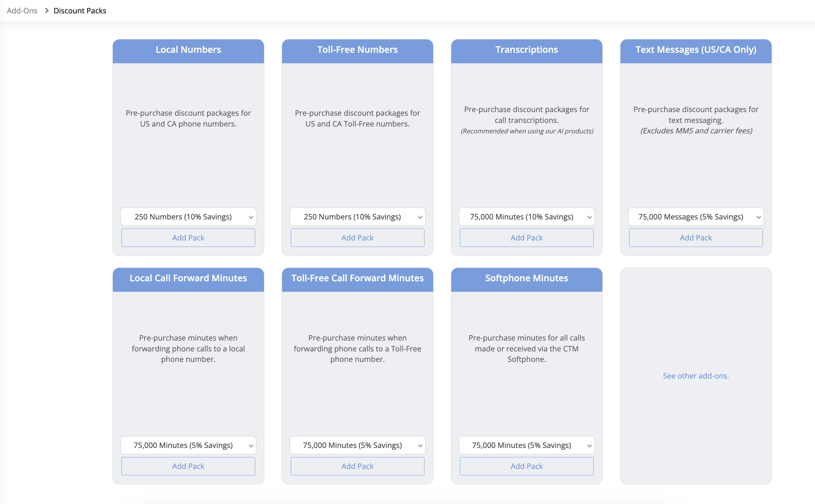Add Pack for Local Call Forward Minutes
Viewport: 815px width, 504px height.
tap(188, 466)
